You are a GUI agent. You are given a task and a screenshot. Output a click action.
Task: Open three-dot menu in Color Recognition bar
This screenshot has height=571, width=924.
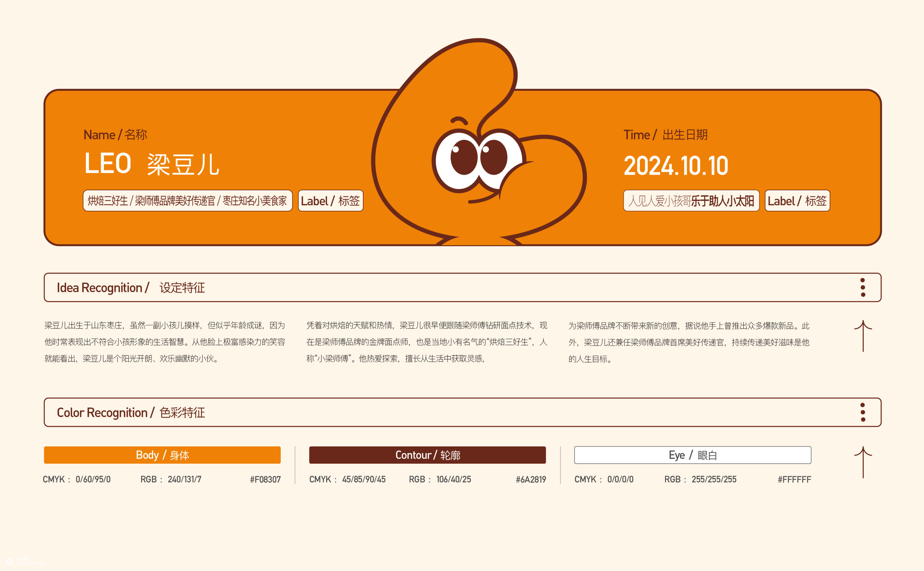pos(862,412)
